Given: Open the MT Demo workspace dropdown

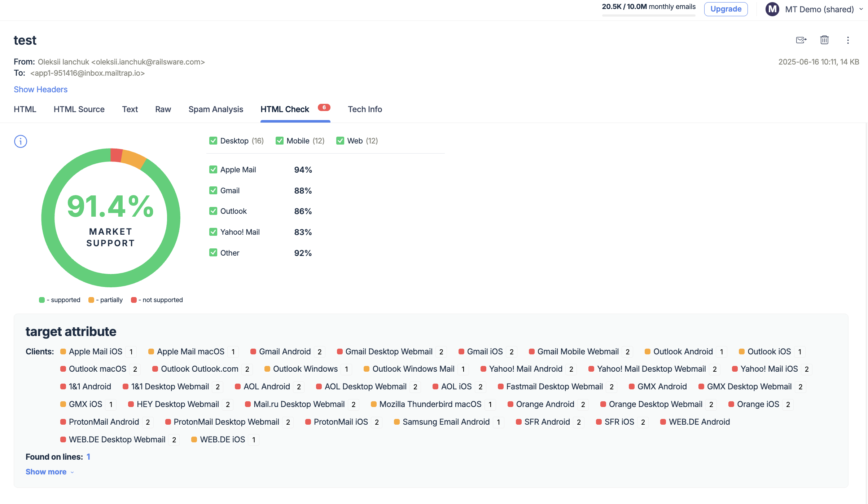Looking at the screenshot, I should [861, 9].
